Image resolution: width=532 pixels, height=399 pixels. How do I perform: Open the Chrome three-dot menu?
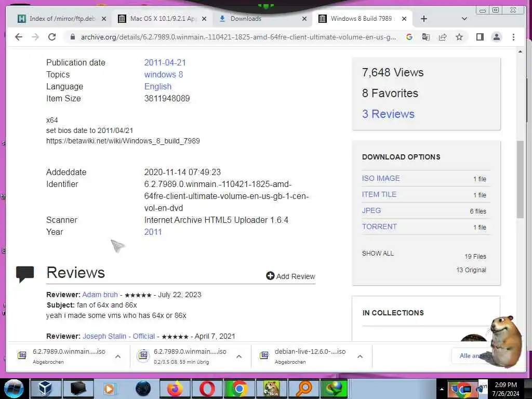(x=513, y=37)
